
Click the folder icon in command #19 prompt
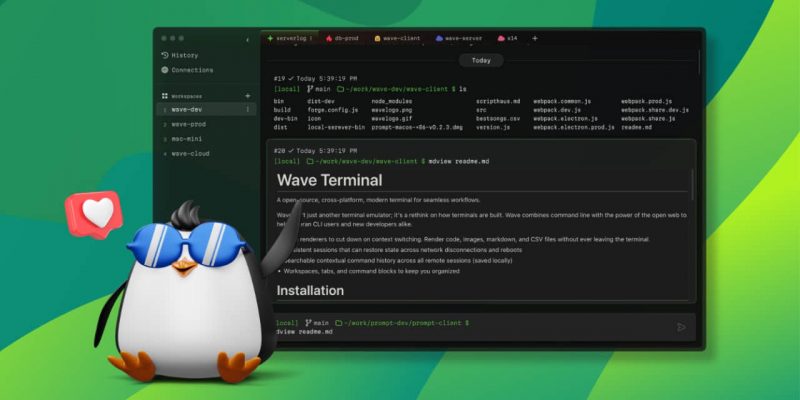pos(340,89)
